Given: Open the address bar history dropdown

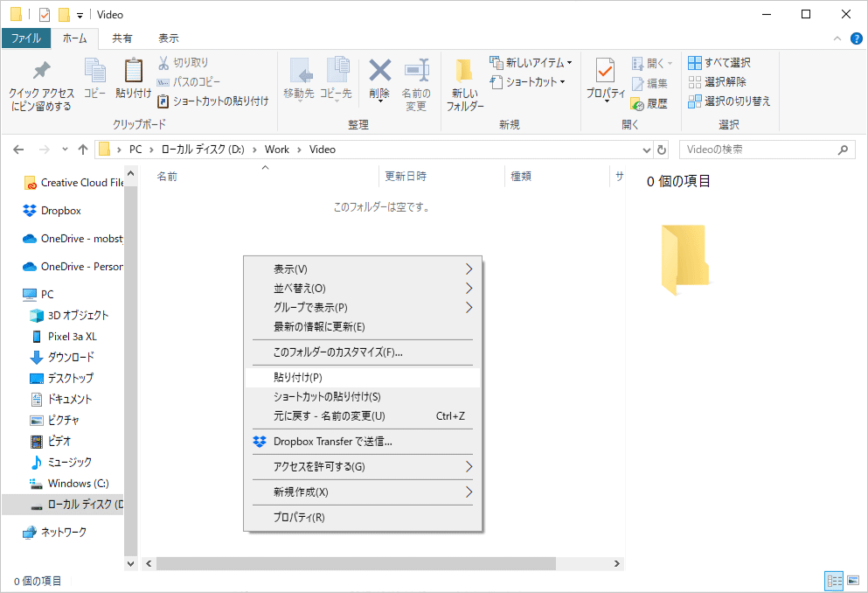Looking at the screenshot, I should [646, 150].
